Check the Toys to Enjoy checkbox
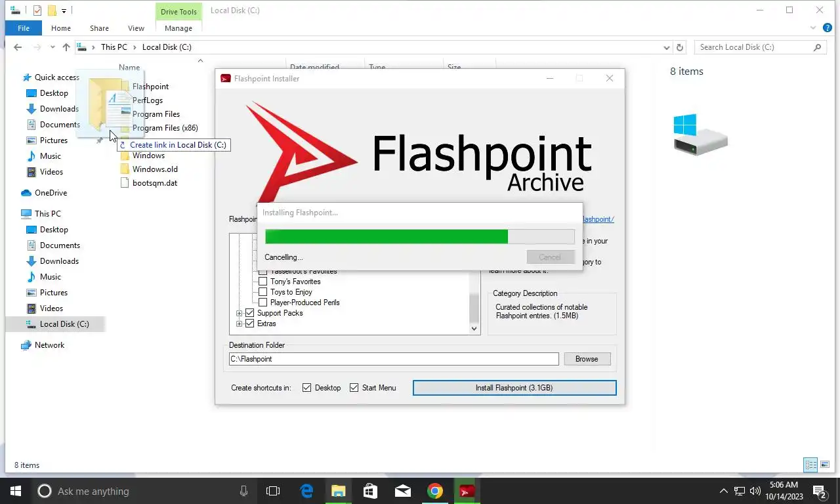 [x=262, y=292]
